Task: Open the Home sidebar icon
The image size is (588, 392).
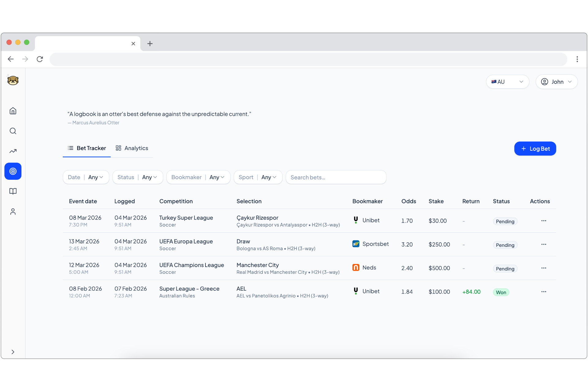Action: coord(13,111)
